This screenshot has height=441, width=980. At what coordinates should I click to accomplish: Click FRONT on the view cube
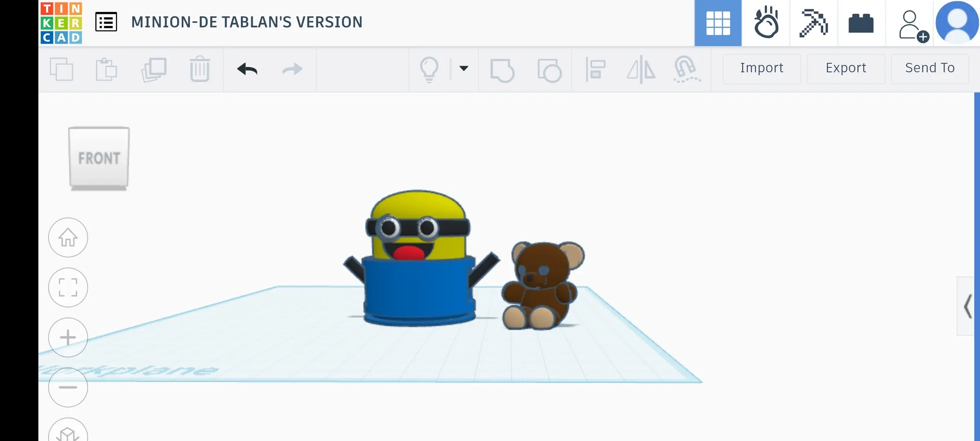click(99, 158)
